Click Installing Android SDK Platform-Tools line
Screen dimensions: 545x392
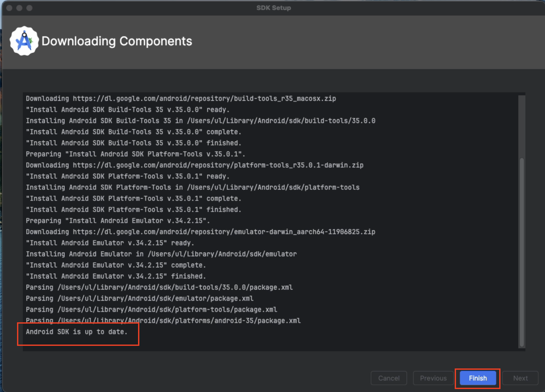[x=193, y=187]
